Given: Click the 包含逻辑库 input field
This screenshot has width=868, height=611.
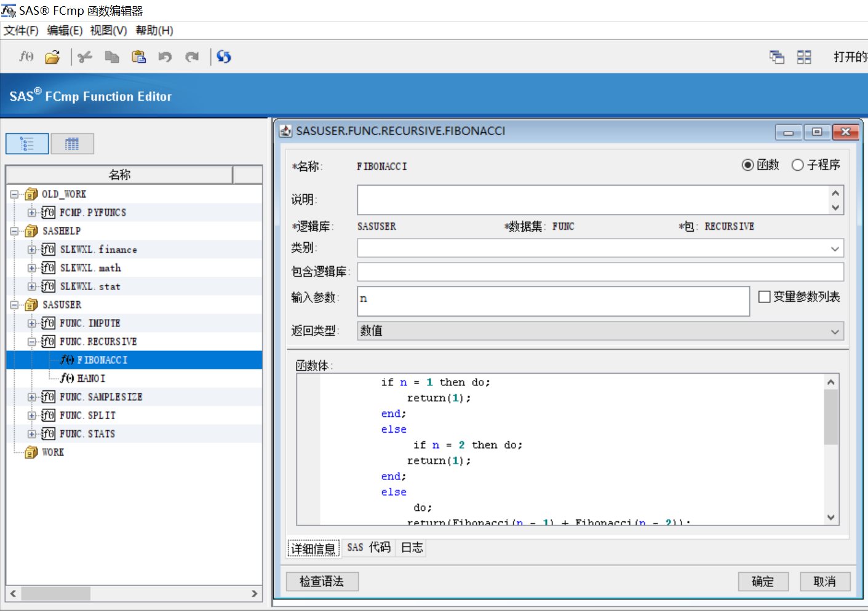Looking at the screenshot, I should coord(600,272).
